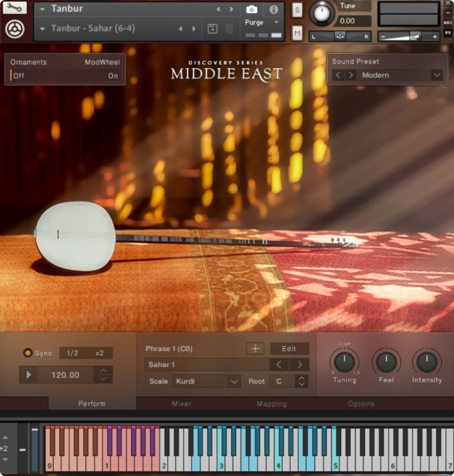Select previous snapshot for Tanbur - Sahar
Viewport: 454px width, 476px height.
point(181,29)
